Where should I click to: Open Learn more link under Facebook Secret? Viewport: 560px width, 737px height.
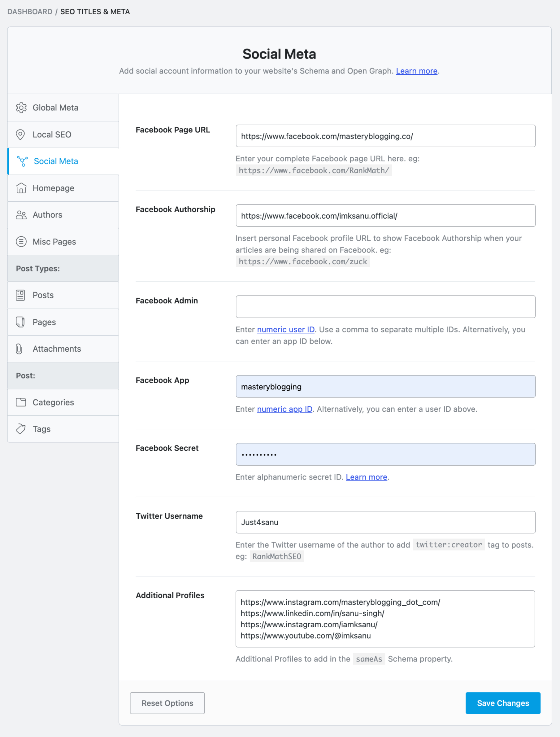[x=366, y=477]
